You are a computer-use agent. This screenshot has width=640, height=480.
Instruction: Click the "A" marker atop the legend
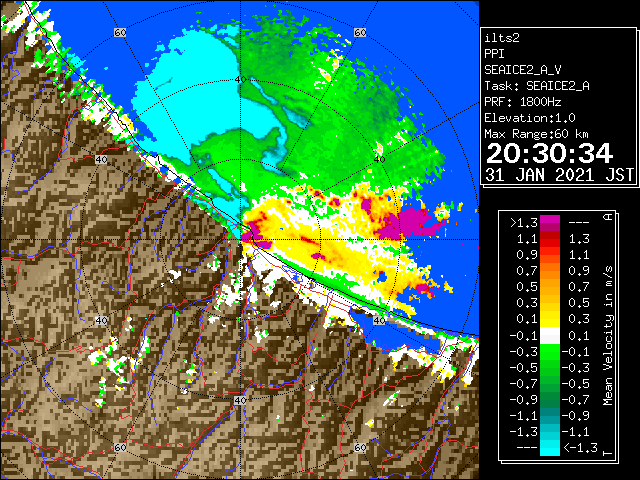(x=608, y=217)
